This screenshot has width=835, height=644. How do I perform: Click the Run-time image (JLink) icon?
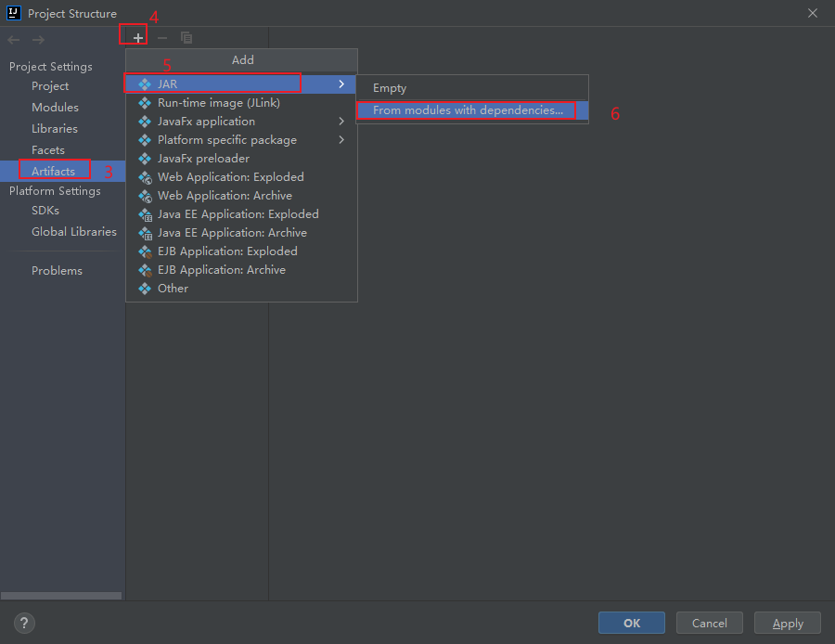(x=145, y=103)
